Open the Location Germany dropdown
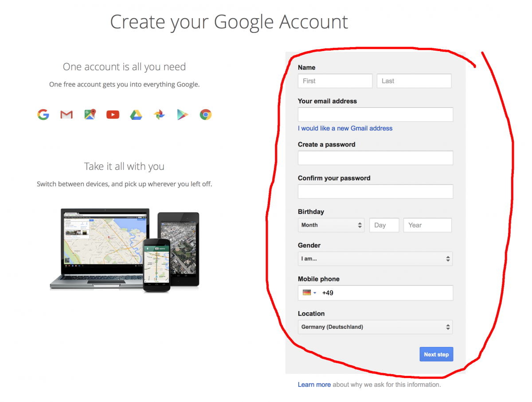This screenshot has height=402, width=532. [375, 327]
